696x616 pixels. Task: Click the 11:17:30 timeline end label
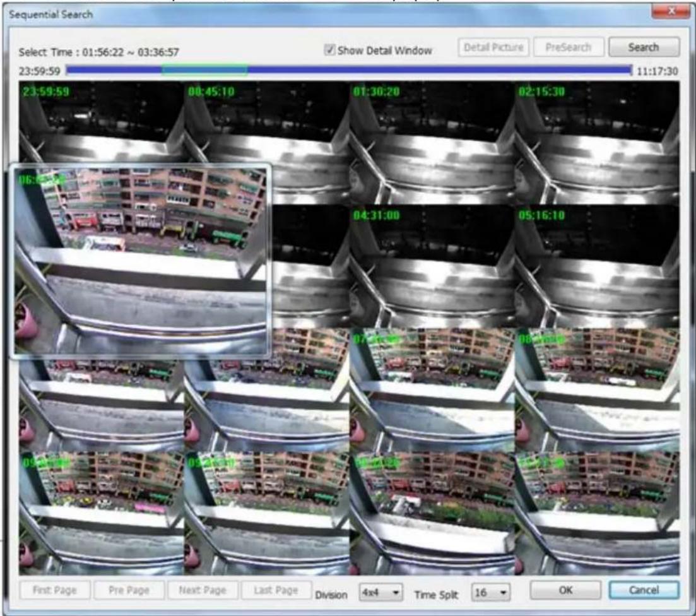click(658, 71)
